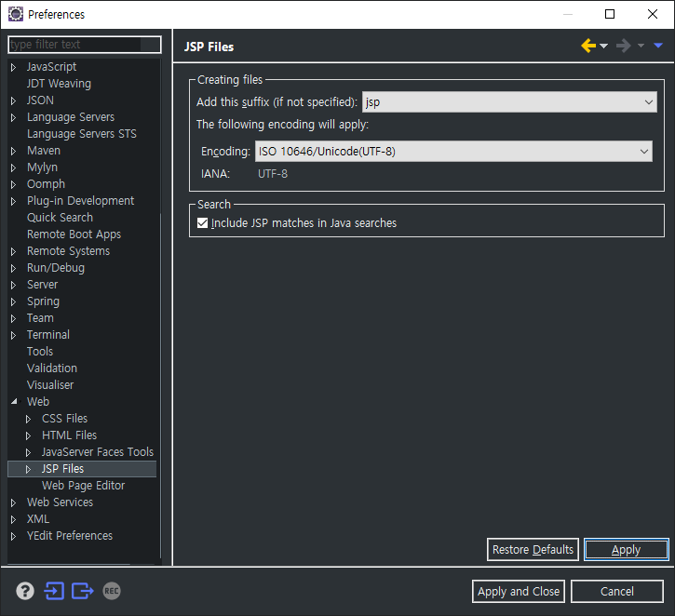Viewport: 675px width, 616px height.
Task: Expand the JavaServer Faces Tools node
Action: (29, 452)
